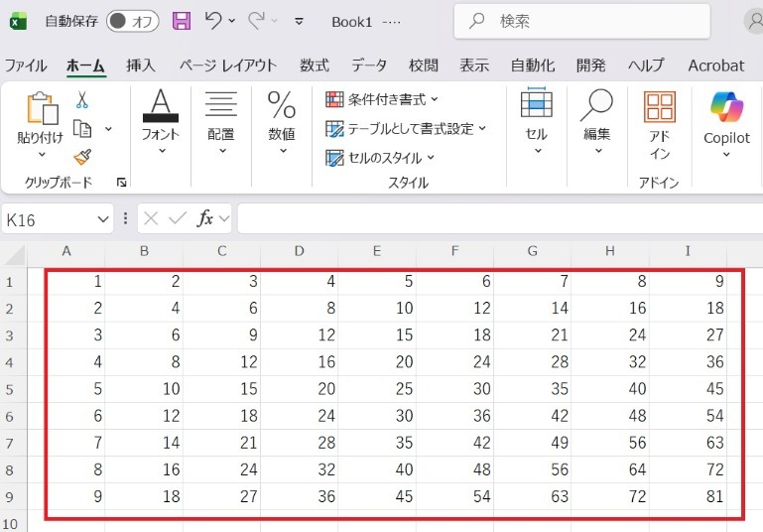Copy selection with the copy icon
This screenshot has height=532, width=763.
(x=82, y=129)
